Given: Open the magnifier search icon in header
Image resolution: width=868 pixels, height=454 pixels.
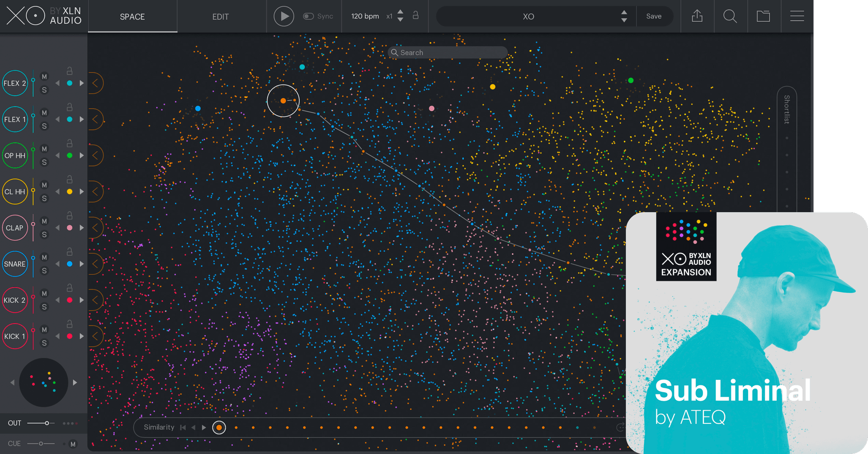Looking at the screenshot, I should [x=730, y=16].
